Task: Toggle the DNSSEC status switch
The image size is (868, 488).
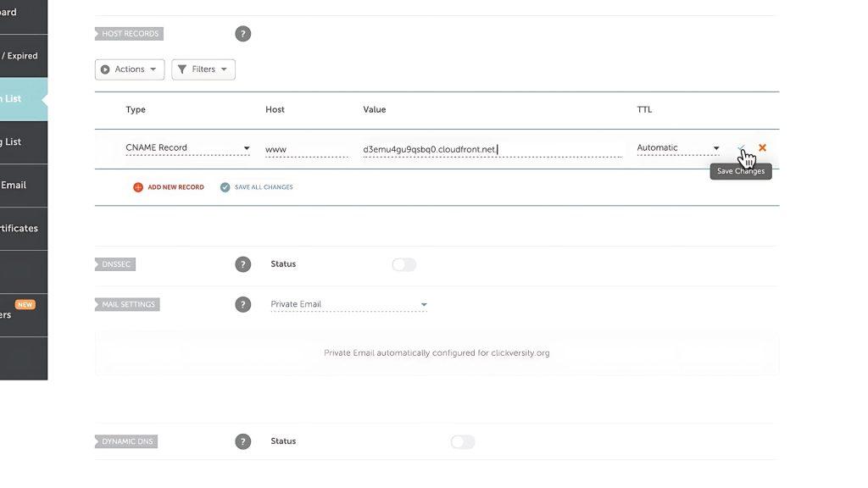Action: click(403, 264)
